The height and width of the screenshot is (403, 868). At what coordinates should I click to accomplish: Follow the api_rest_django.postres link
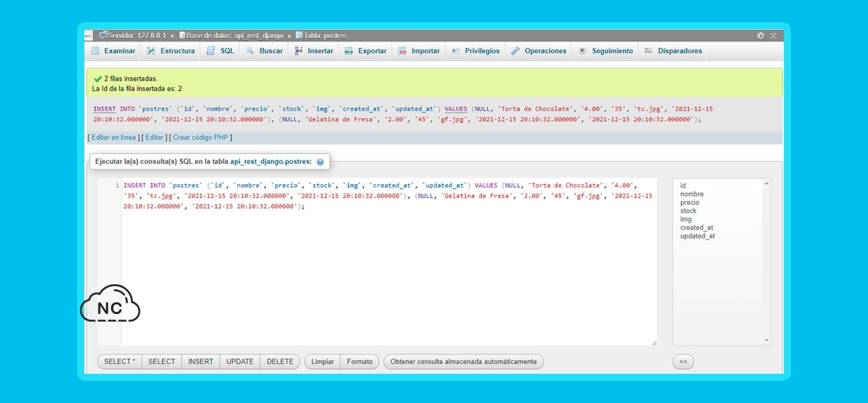click(271, 162)
